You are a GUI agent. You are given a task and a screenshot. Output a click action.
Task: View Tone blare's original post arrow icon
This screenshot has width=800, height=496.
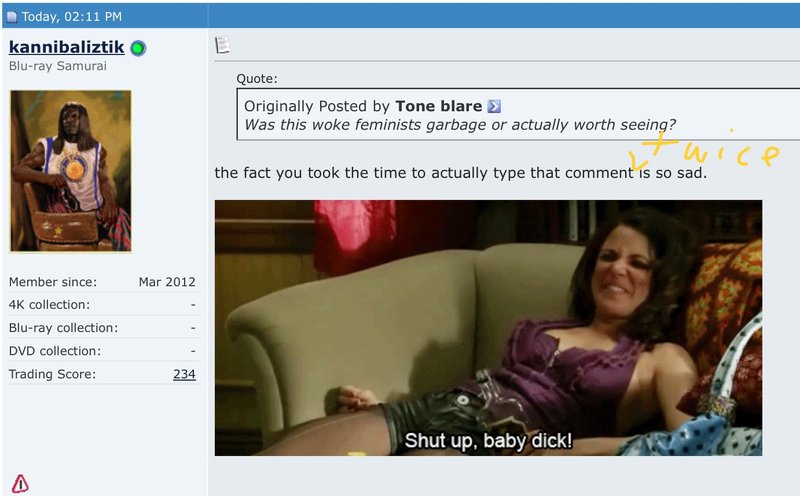pyautogui.click(x=494, y=106)
